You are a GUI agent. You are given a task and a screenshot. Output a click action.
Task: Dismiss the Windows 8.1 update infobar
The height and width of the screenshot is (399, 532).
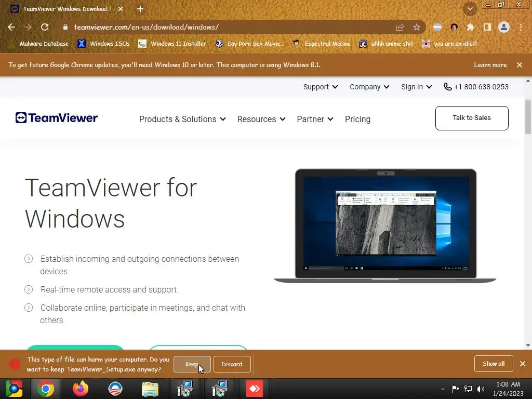click(x=520, y=65)
